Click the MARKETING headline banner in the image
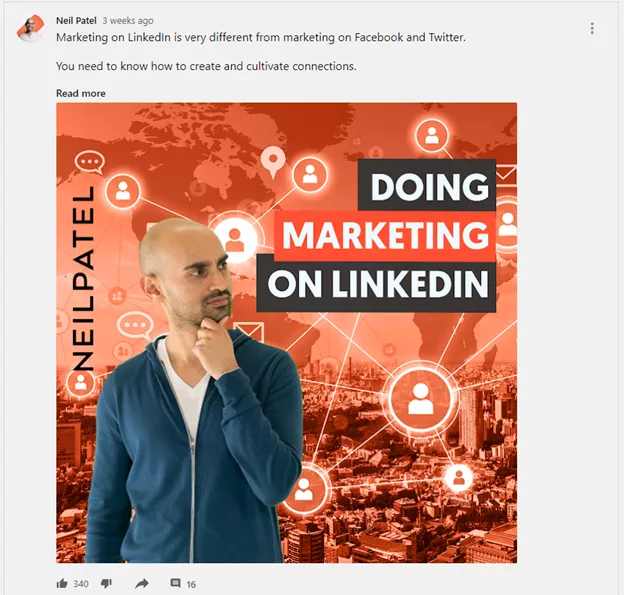 [x=385, y=235]
